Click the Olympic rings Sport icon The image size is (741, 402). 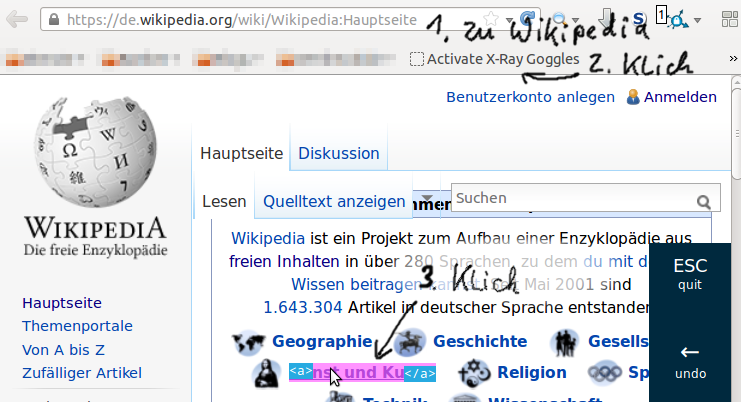point(605,373)
